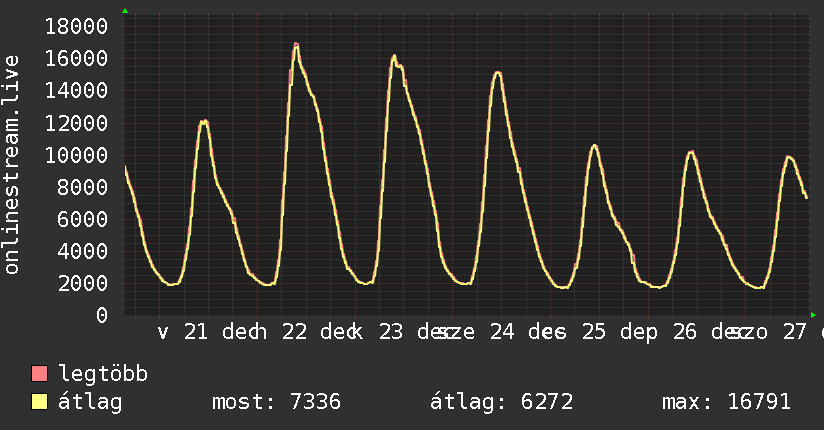Click the '23 dec' x-axis date label
The width and height of the screenshot is (824, 430).
[415, 332]
